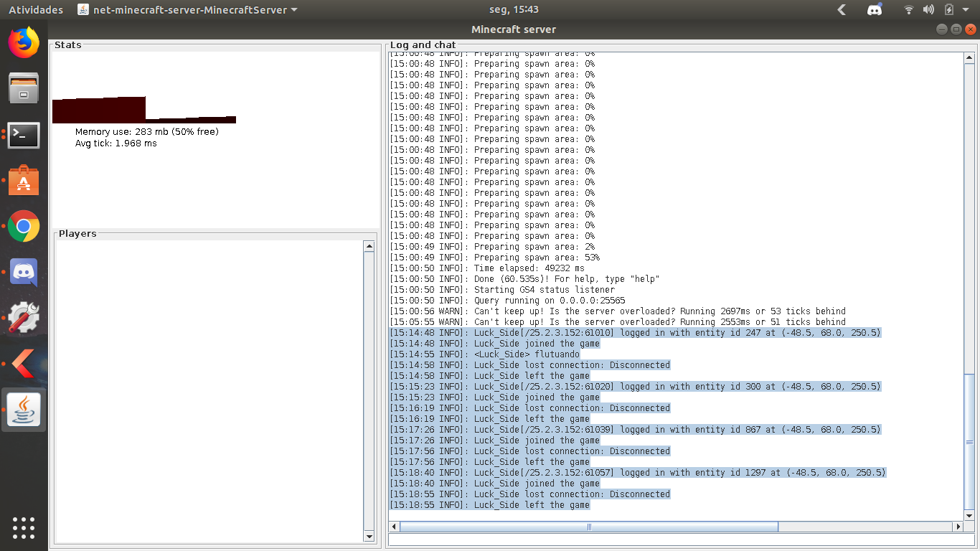Click the log vertical scrollbar down arrow
Viewport: 980px width, 551px height.
pos(970,515)
